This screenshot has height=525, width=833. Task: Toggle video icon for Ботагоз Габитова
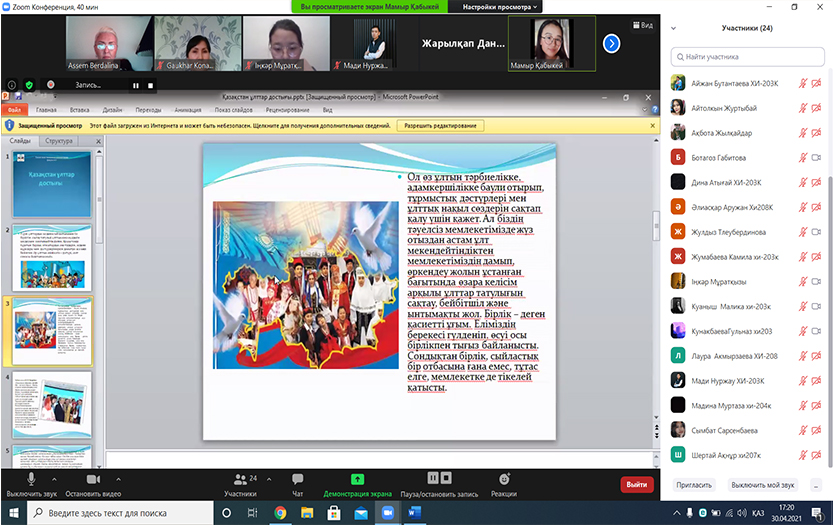pyautogui.click(x=816, y=158)
